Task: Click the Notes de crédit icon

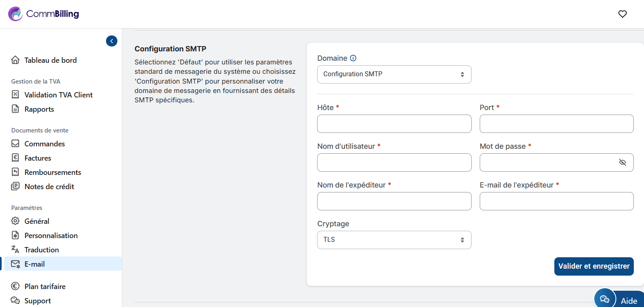Action: (x=15, y=186)
